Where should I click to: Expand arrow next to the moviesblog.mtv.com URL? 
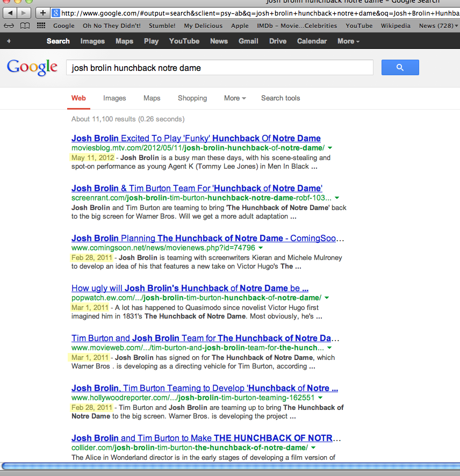(329, 148)
